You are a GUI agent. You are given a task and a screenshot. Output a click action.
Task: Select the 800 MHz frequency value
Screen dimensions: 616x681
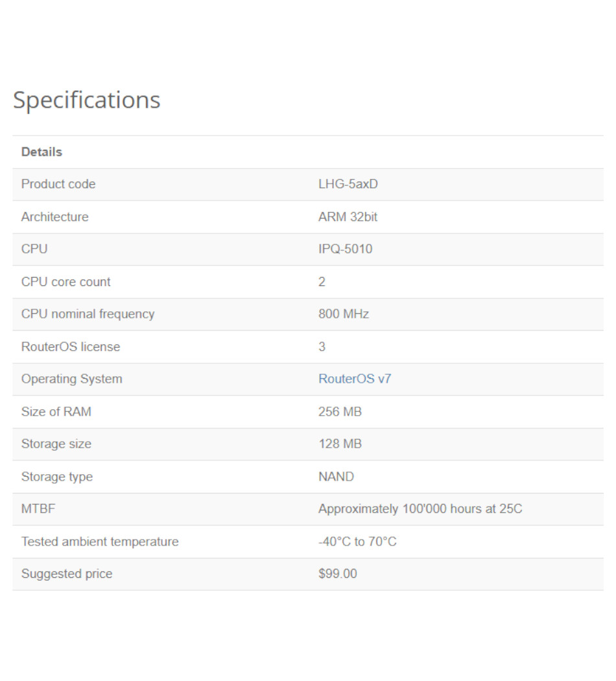tap(343, 314)
